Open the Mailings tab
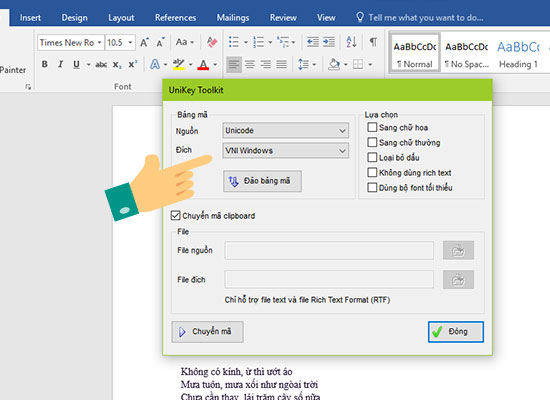This screenshot has width=550, height=400. [233, 18]
